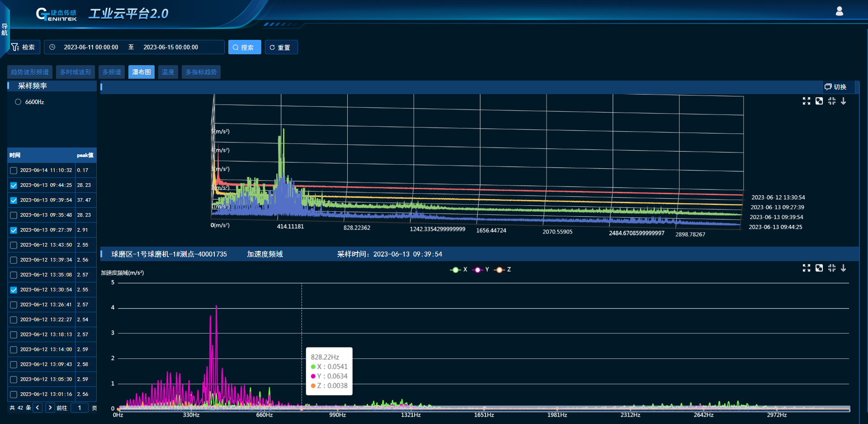Click the page number input field
Screen dimensions: 868x424
[80, 408]
